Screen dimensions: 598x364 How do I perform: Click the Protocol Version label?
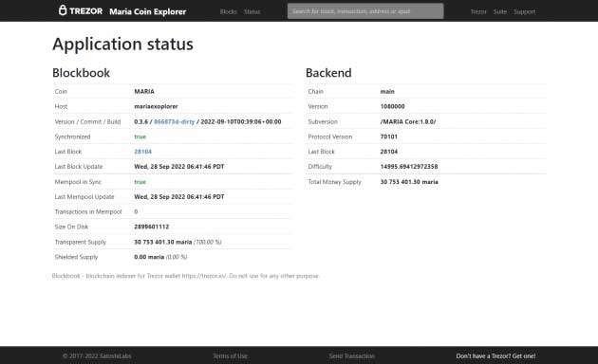(330, 136)
